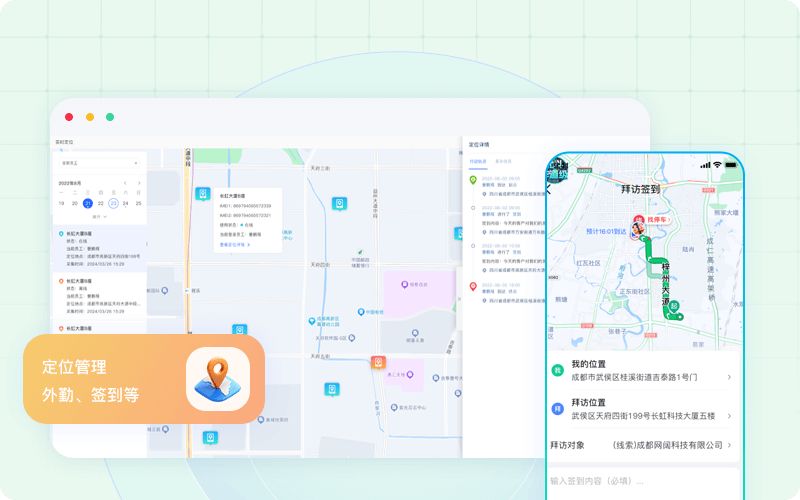Tap the 找停车 button on the phone map

point(656,219)
